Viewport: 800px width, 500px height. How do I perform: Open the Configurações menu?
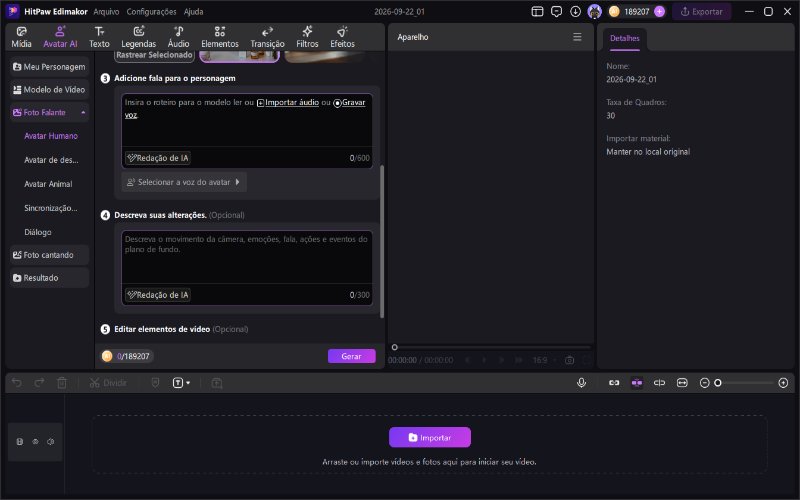point(152,11)
